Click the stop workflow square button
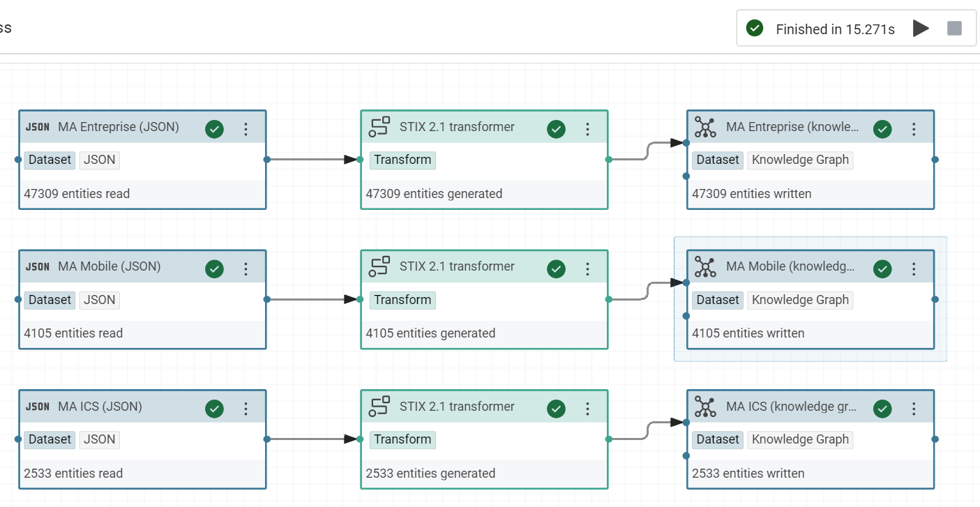 [954, 29]
